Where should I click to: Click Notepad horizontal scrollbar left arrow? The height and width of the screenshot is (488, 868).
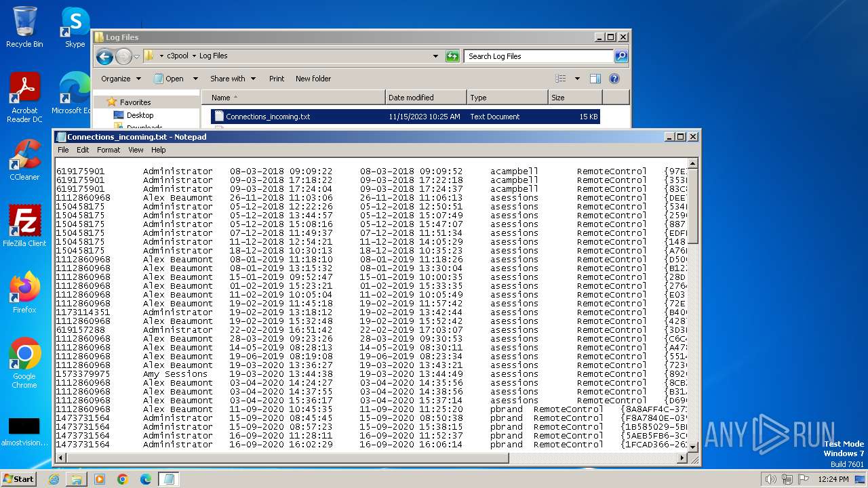60,458
